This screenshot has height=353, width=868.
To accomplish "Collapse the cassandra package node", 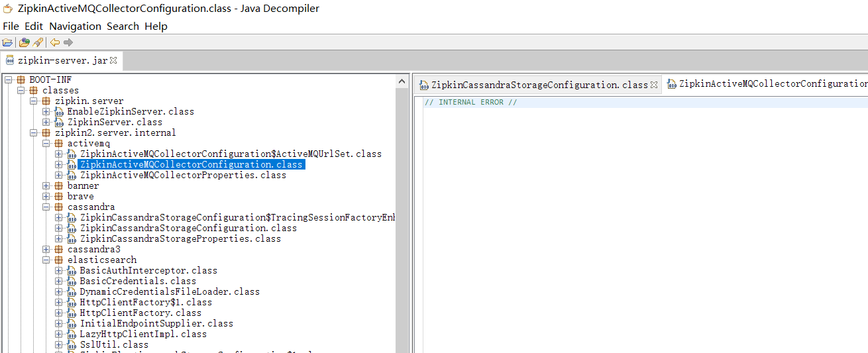I will (46, 207).
